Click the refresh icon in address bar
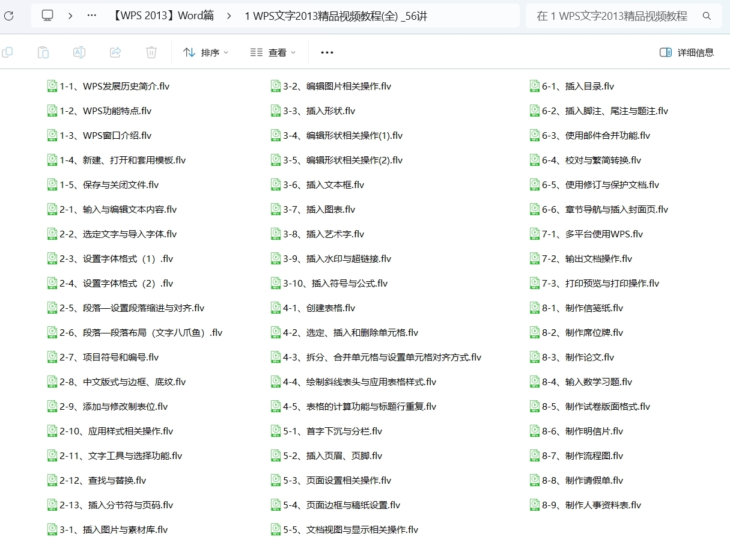Viewport: 730px width, 560px height. 8,16
